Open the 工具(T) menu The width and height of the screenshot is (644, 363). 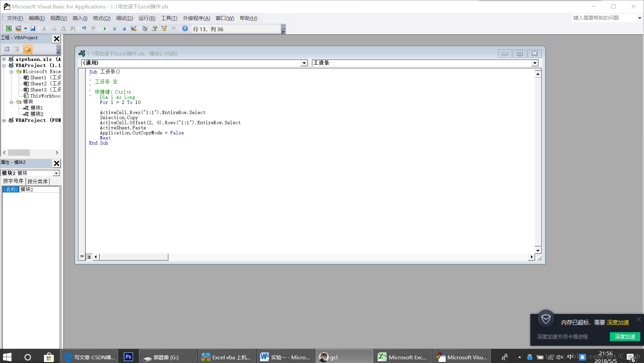[169, 18]
